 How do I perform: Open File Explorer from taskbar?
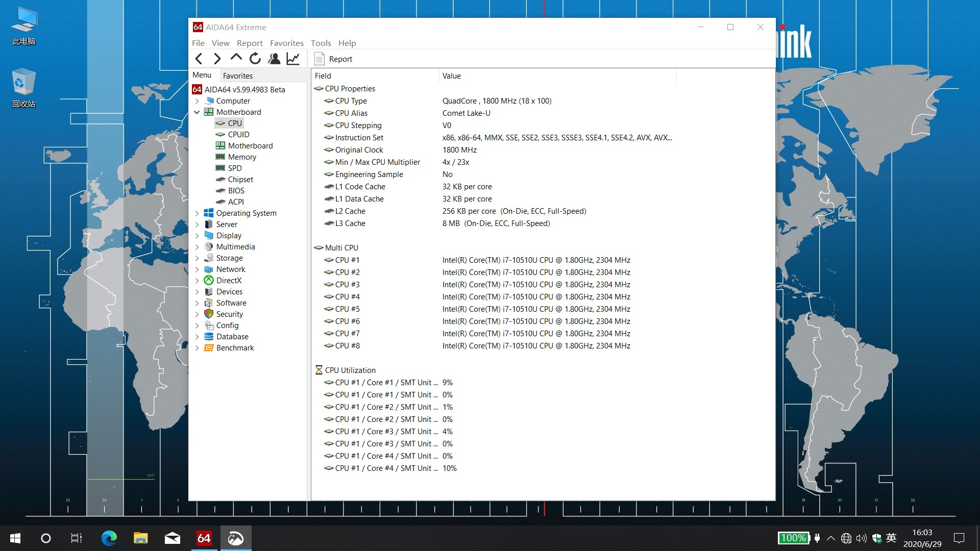(x=140, y=538)
